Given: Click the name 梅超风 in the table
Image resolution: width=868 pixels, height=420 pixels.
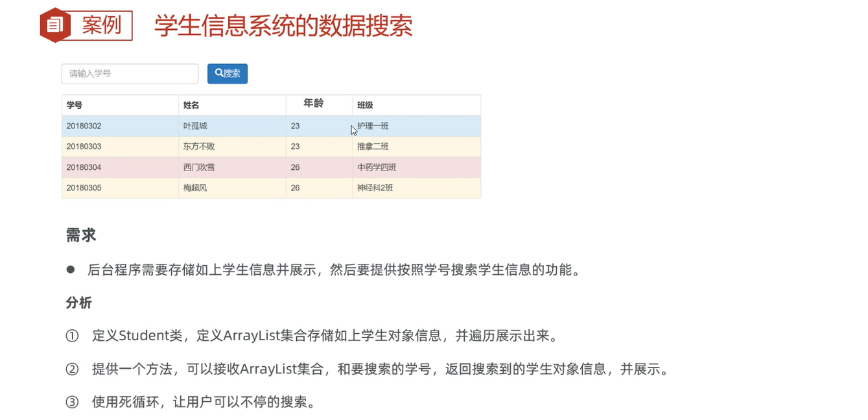Looking at the screenshot, I should click(x=195, y=189).
